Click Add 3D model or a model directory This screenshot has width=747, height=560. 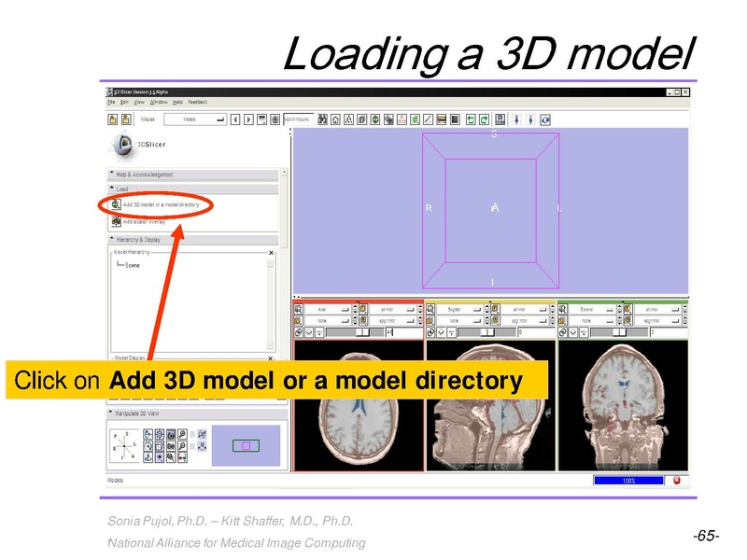[161, 204]
